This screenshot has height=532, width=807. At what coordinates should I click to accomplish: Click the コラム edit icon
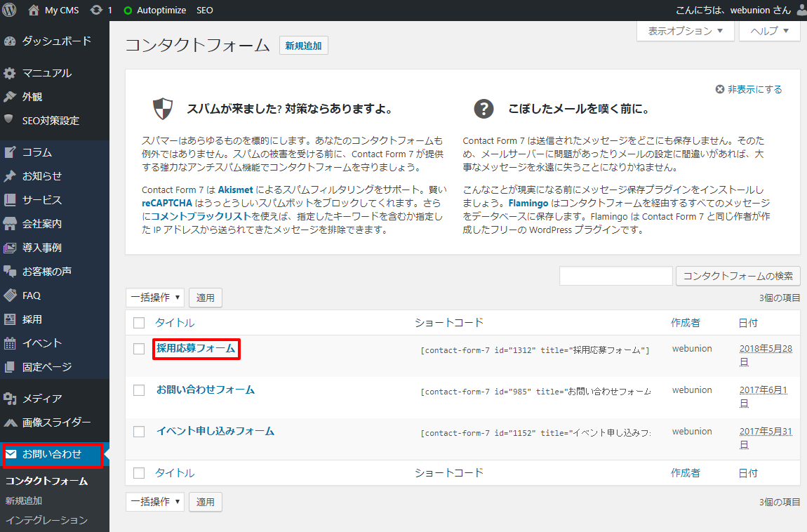[10, 152]
